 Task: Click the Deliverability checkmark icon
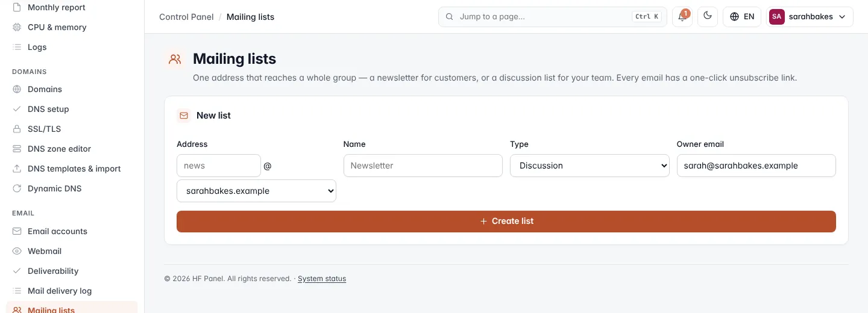[x=17, y=271]
